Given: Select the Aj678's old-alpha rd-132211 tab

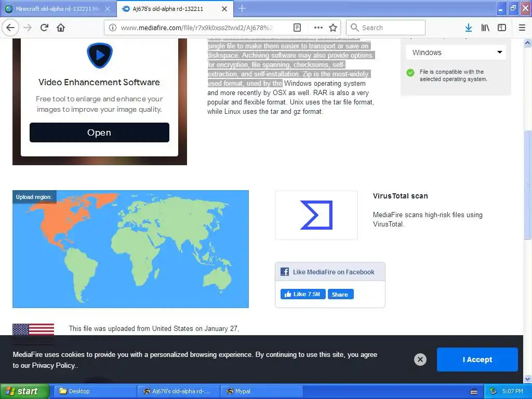Looking at the screenshot, I should (175, 9).
